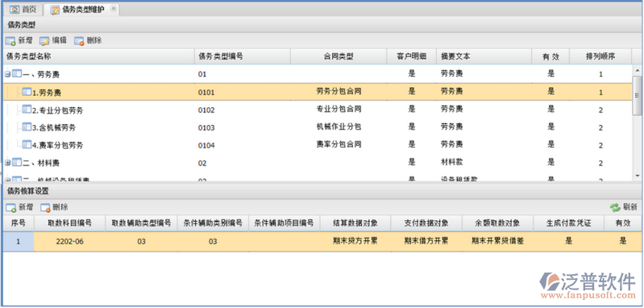Click table icon beside 2.专业分包劳务
The width and height of the screenshot is (644, 308).
[x=27, y=109]
